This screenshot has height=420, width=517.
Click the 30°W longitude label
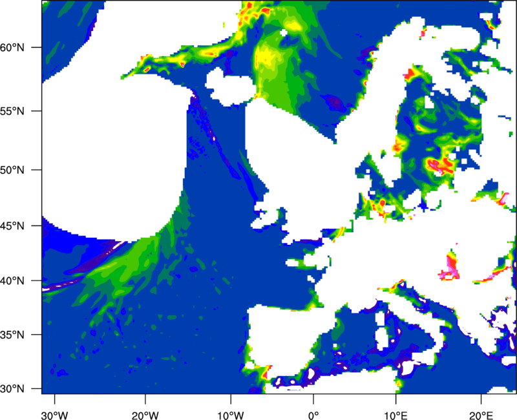pyautogui.click(x=54, y=415)
